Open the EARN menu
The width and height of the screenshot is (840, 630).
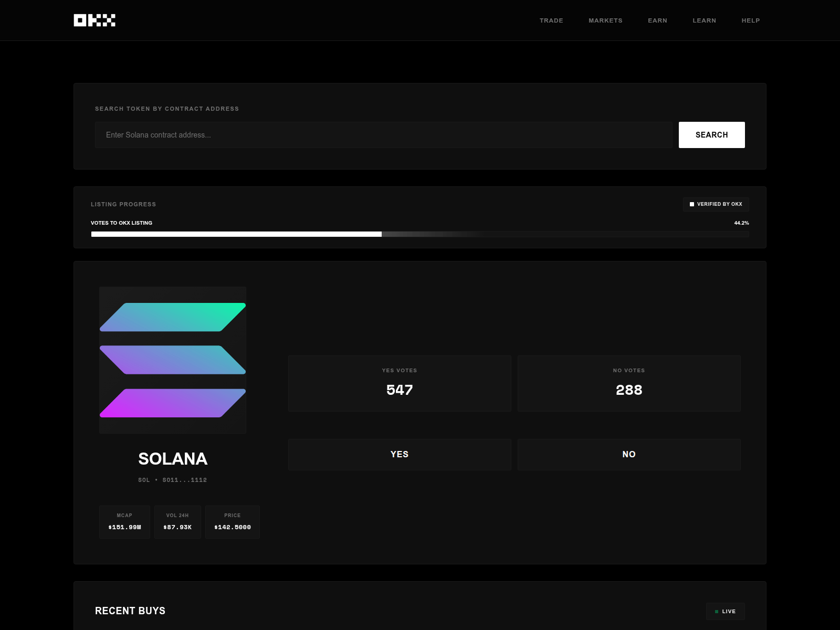657,20
